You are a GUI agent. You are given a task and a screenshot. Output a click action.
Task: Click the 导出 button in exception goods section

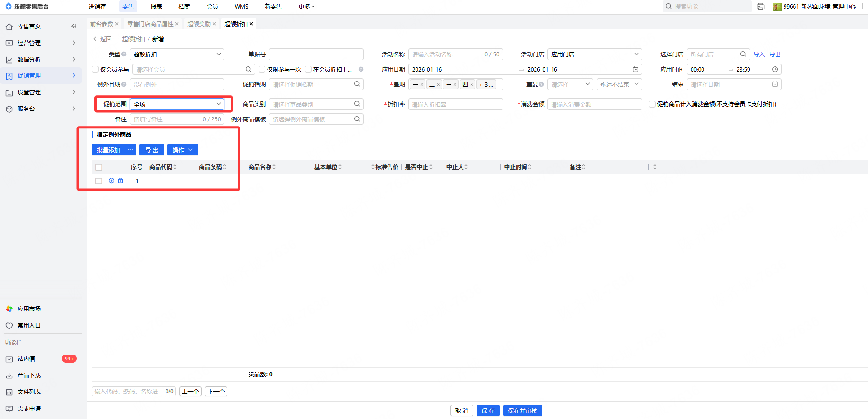pos(152,150)
